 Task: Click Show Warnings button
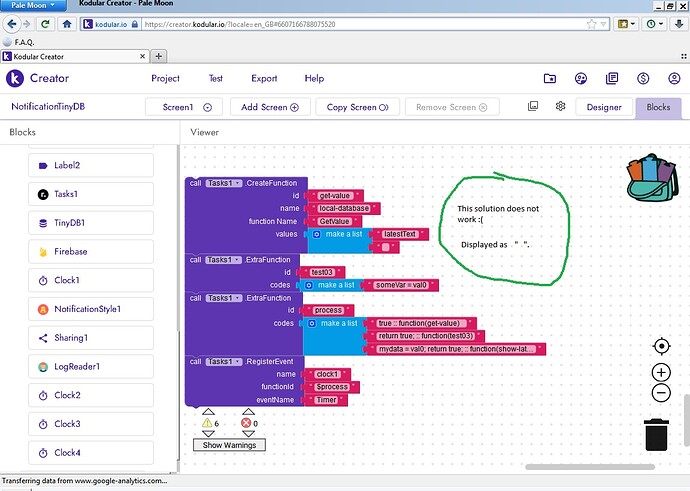tap(229, 445)
